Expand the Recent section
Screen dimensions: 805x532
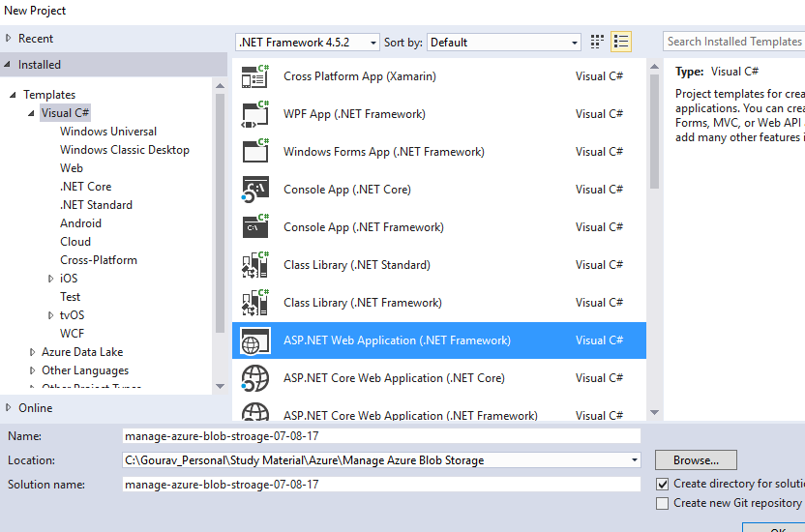point(8,38)
